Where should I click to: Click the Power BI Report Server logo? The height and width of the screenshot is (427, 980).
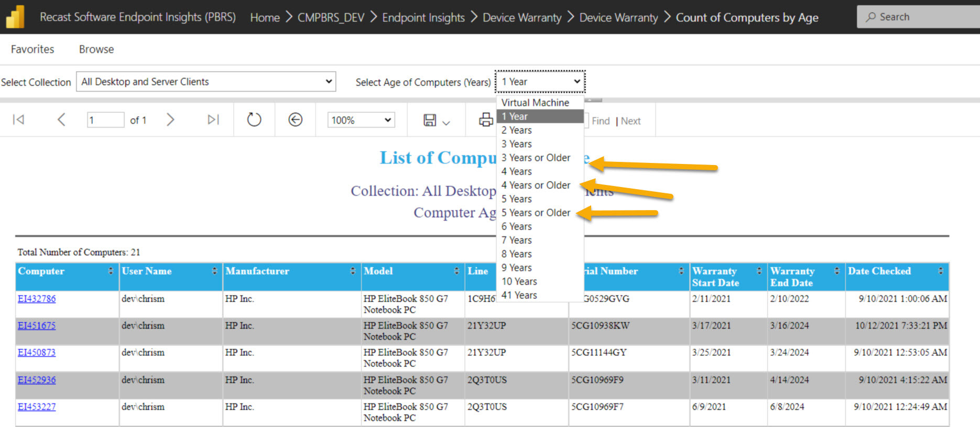pos(15,17)
